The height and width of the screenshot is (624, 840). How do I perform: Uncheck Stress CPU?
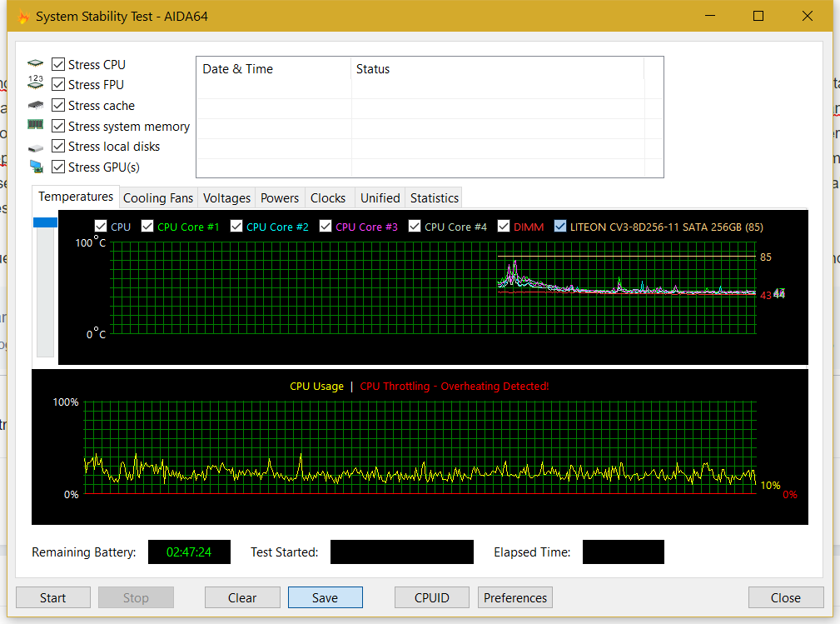coord(58,64)
